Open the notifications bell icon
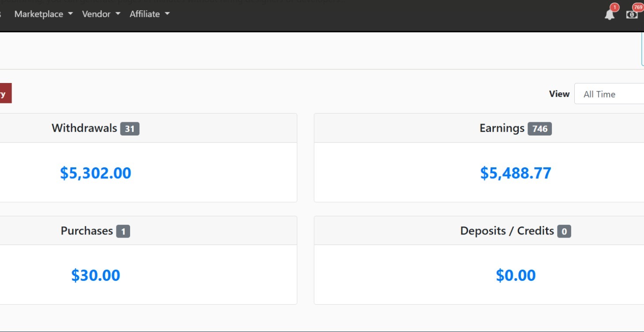644x332 pixels. (610, 14)
